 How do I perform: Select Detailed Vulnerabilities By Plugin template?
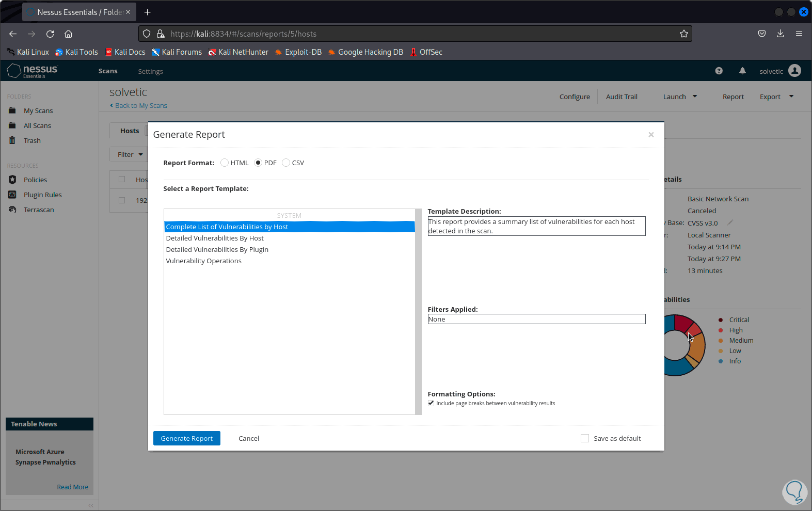pos(289,249)
